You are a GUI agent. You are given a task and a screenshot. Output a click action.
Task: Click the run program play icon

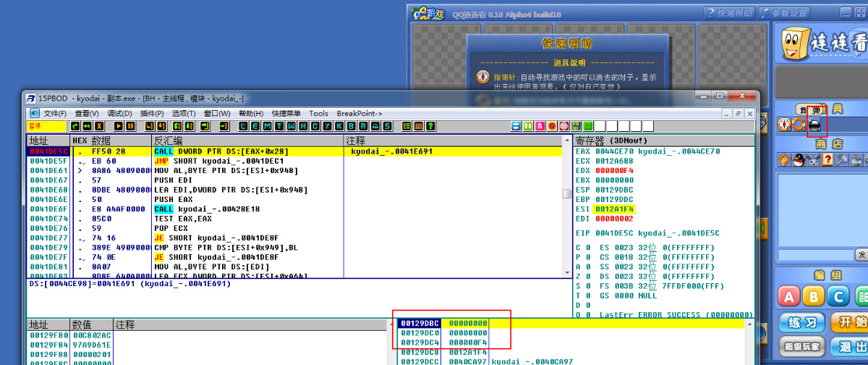119,126
